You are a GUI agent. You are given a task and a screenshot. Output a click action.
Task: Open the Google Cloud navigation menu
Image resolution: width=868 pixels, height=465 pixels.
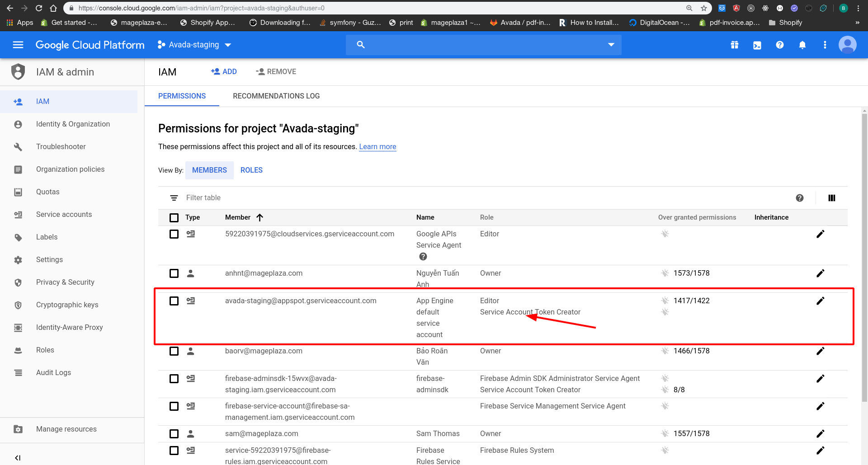click(x=18, y=45)
